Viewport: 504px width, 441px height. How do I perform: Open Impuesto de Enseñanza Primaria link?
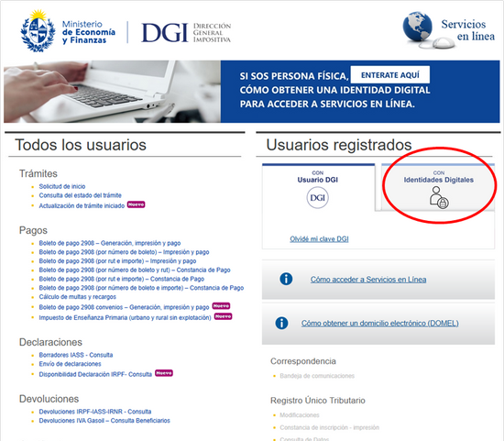pos(125,317)
